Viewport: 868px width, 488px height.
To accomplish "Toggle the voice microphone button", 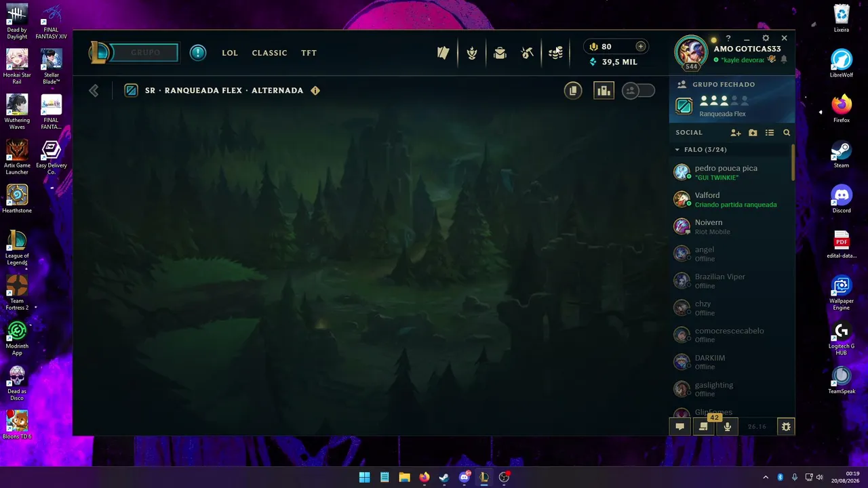I will (728, 427).
